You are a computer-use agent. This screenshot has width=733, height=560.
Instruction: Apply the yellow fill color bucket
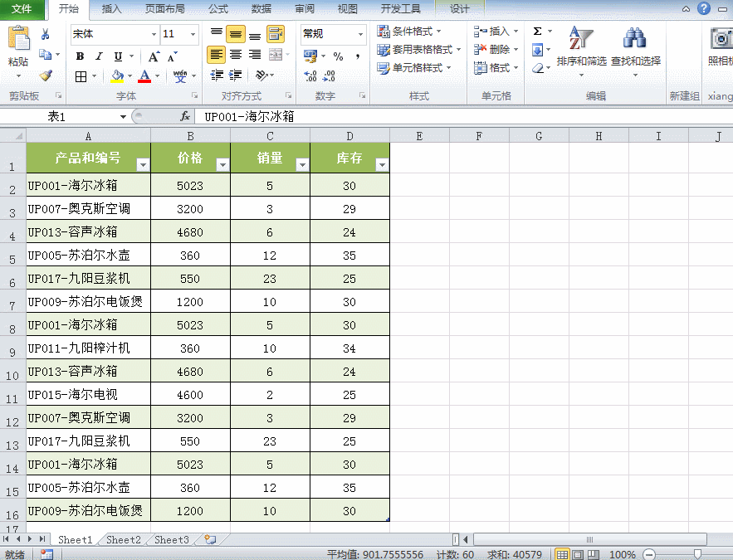pyautogui.click(x=117, y=76)
